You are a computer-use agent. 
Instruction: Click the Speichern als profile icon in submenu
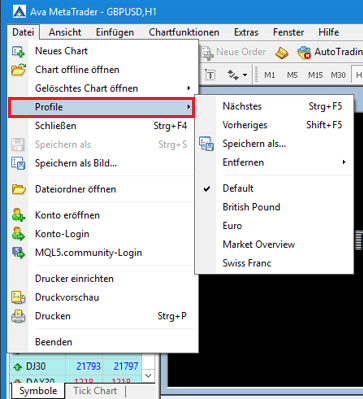(x=206, y=144)
